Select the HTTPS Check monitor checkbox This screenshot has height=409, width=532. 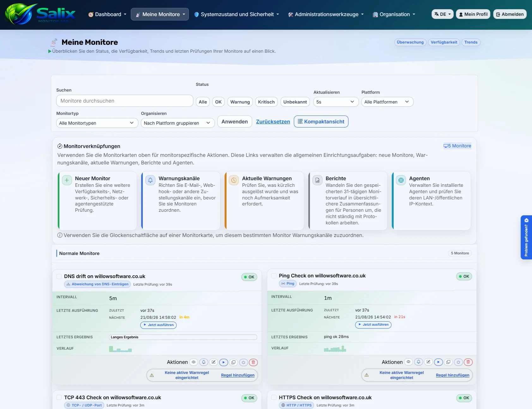click(x=274, y=398)
